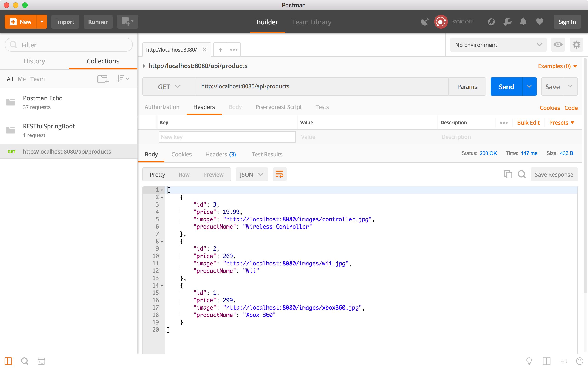This screenshot has width=588, height=368.
Task: Open the Pre-request Script tab
Action: tap(278, 107)
